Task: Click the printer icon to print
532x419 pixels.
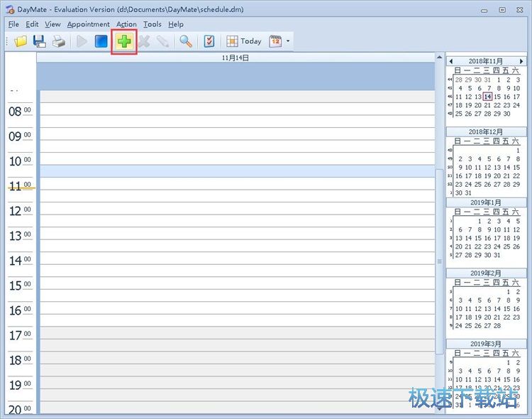Action: click(58, 41)
